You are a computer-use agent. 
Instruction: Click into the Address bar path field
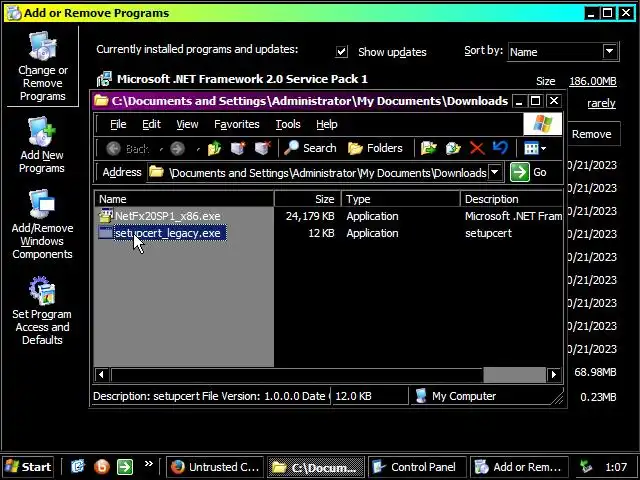[318, 173]
